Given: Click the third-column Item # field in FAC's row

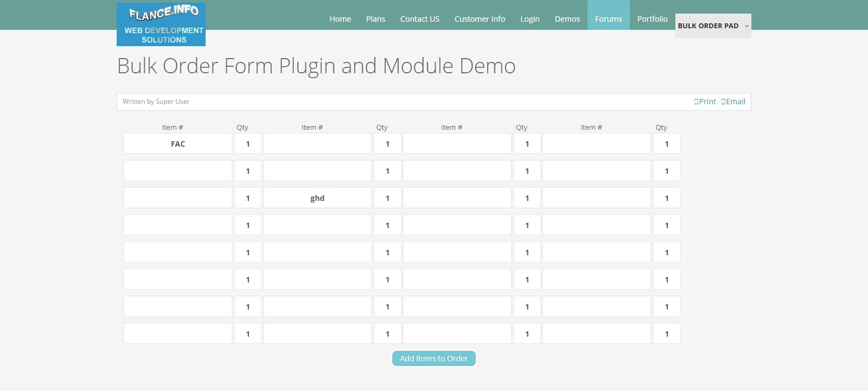Looking at the screenshot, I should 457,144.
